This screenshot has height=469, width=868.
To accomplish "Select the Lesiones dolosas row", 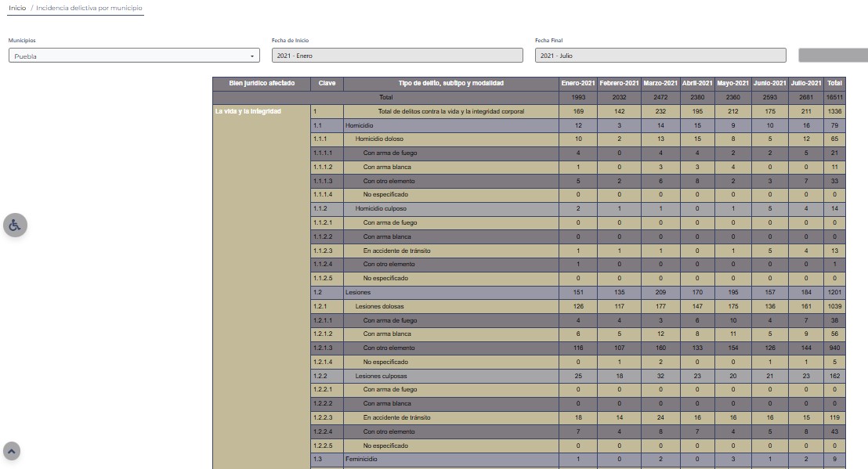I will [x=380, y=306].
